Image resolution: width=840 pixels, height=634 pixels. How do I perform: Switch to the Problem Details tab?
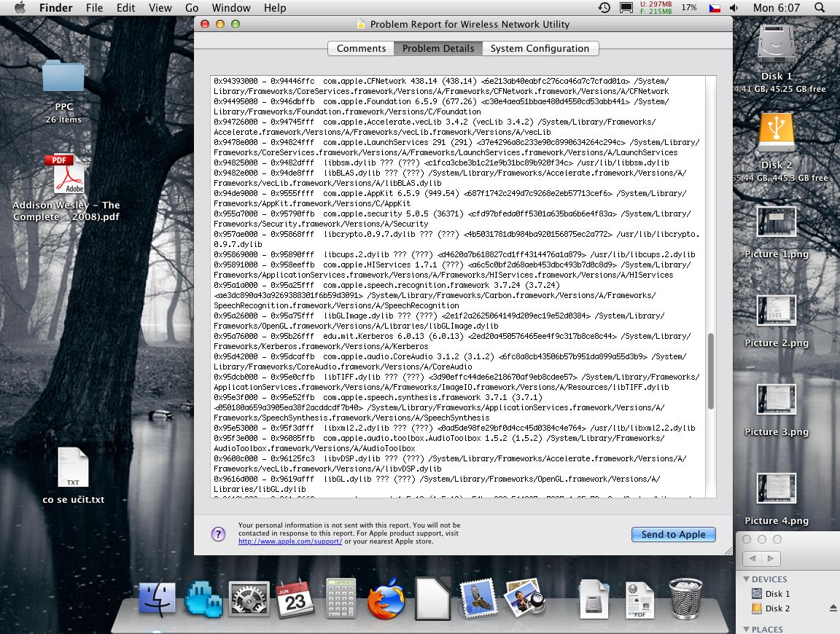[x=438, y=48]
